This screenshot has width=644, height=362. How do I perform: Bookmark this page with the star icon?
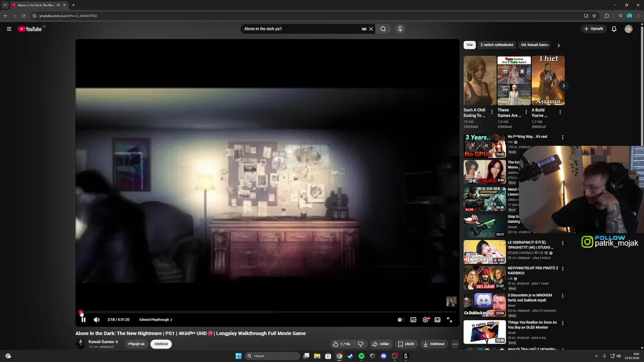pos(594,16)
